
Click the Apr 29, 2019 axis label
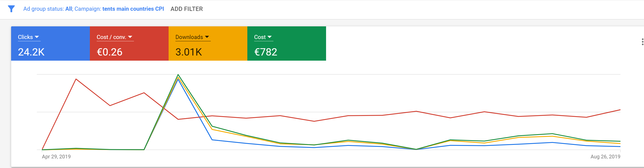click(56, 157)
